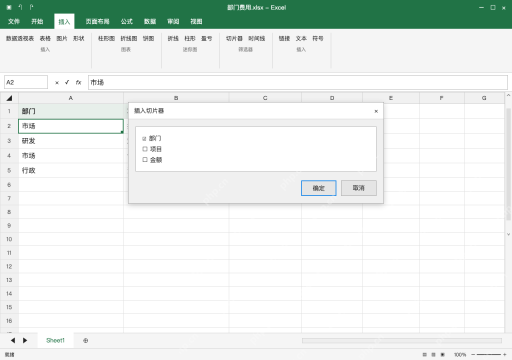Click 时间线 in the filter group
This screenshot has width=512, height=360.
pyautogui.click(x=257, y=39)
